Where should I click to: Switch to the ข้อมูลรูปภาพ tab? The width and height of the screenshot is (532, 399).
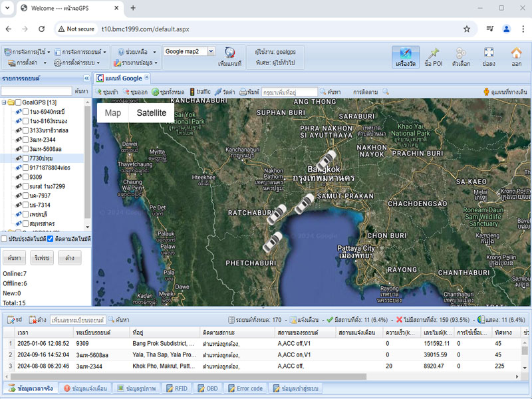pyautogui.click(x=137, y=388)
